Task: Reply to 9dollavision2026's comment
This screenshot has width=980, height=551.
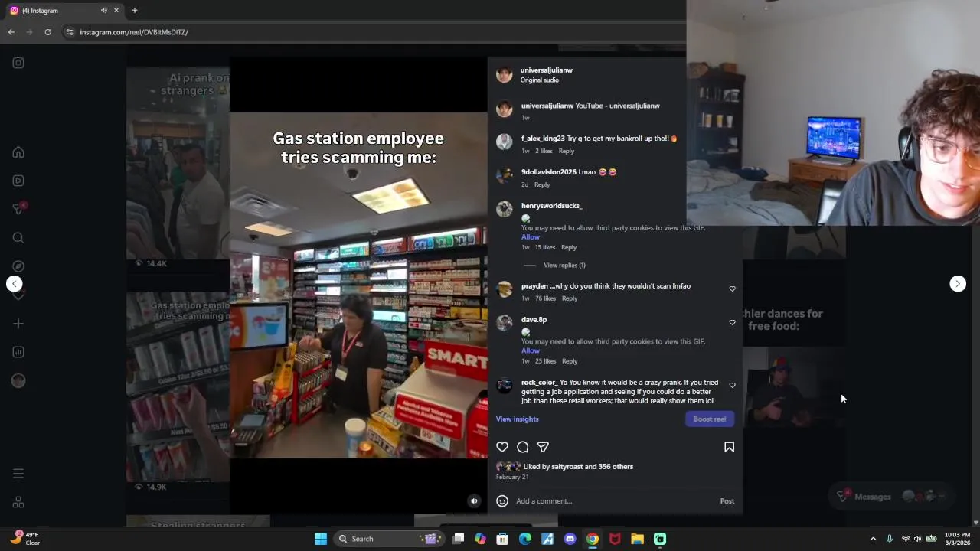Action: click(542, 185)
